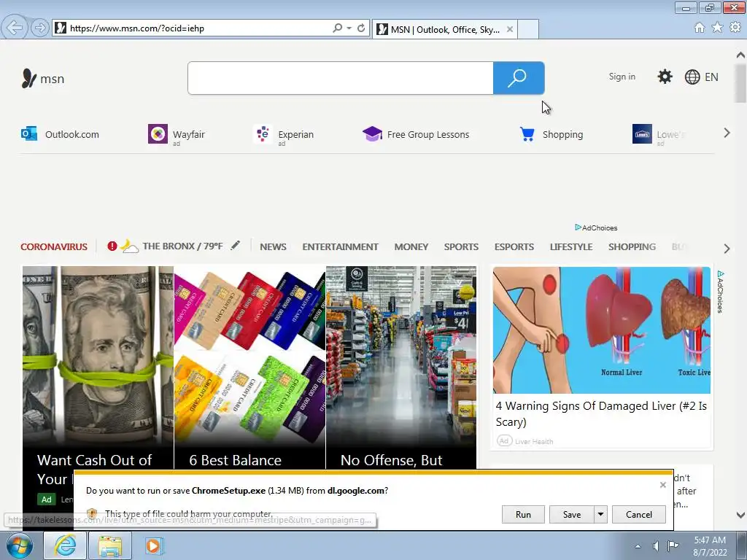Open IE Tools gear icon
Viewport: 747px width, 560px height.
[735, 28]
